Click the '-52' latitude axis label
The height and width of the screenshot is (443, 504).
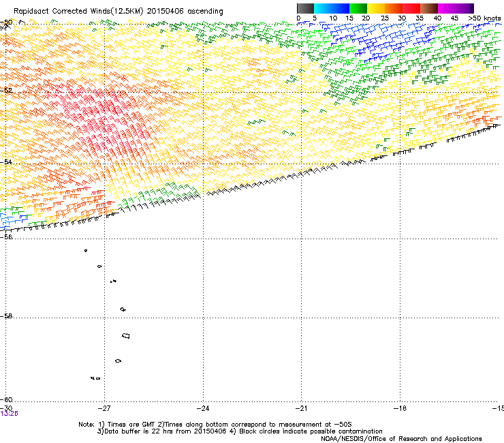5,91
